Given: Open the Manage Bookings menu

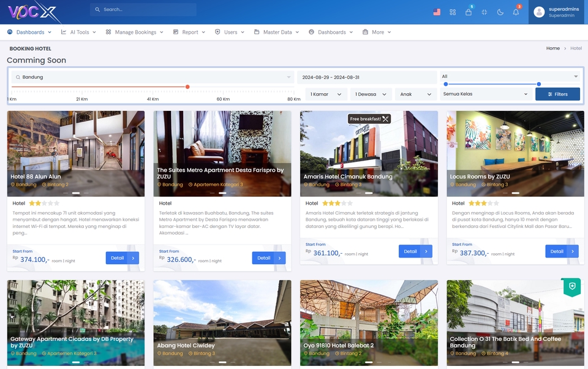Looking at the screenshot, I should point(134,32).
